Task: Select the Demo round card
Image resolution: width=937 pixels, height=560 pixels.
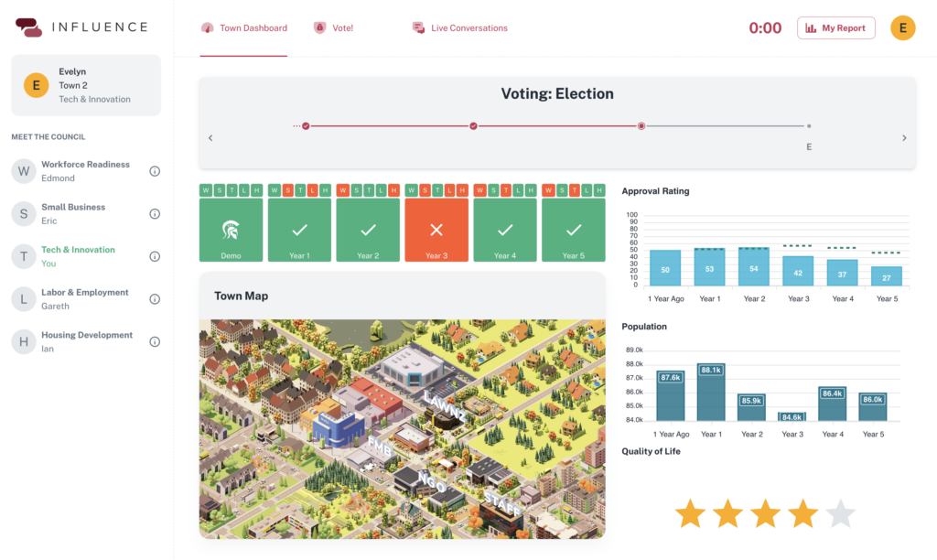Action: (x=231, y=231)
